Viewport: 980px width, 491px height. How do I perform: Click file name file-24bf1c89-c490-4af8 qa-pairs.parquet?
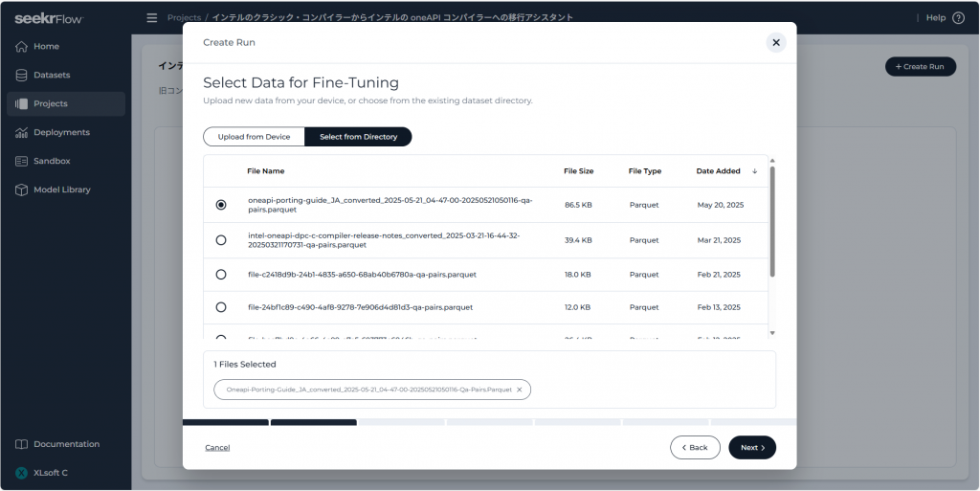(360, 307)
